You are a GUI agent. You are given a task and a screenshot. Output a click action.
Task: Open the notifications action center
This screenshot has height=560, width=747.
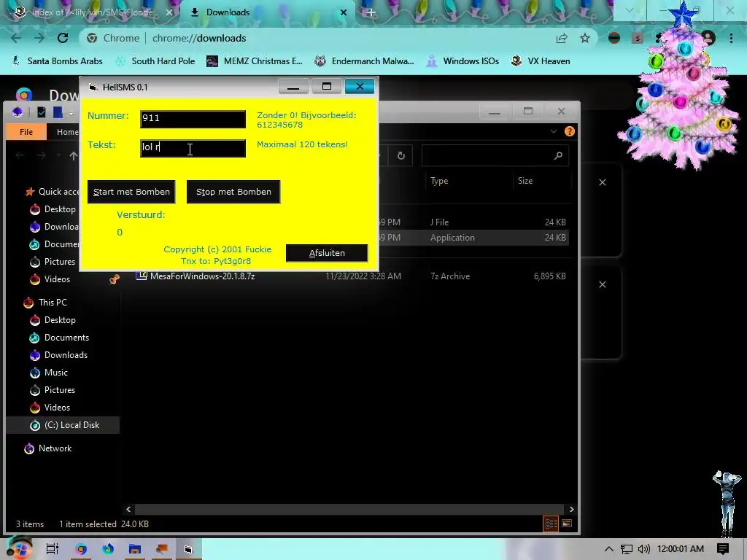point(723,549)
